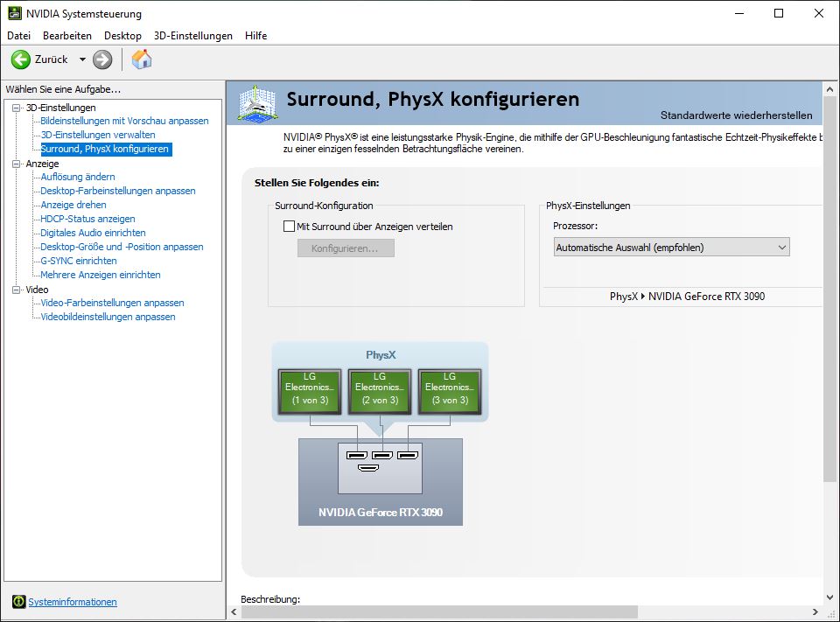
Task: Open Desktop-Größe und -Position anpassen
Action: [122, 247]
